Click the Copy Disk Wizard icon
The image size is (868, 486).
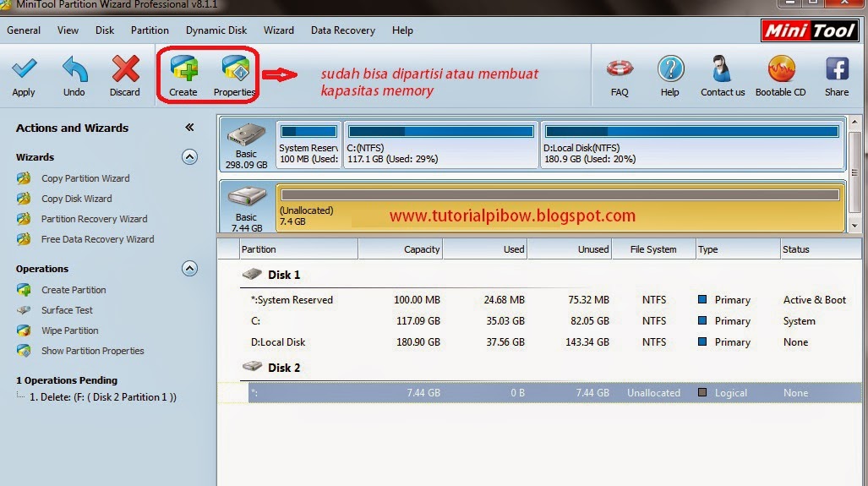coord(24,198)
